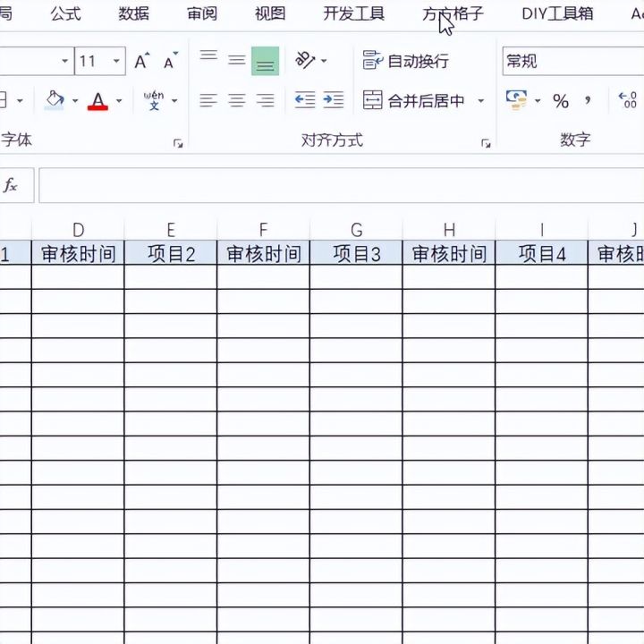Center text horizontally
This screenshot has width=644, height=644.
point(237,100)
